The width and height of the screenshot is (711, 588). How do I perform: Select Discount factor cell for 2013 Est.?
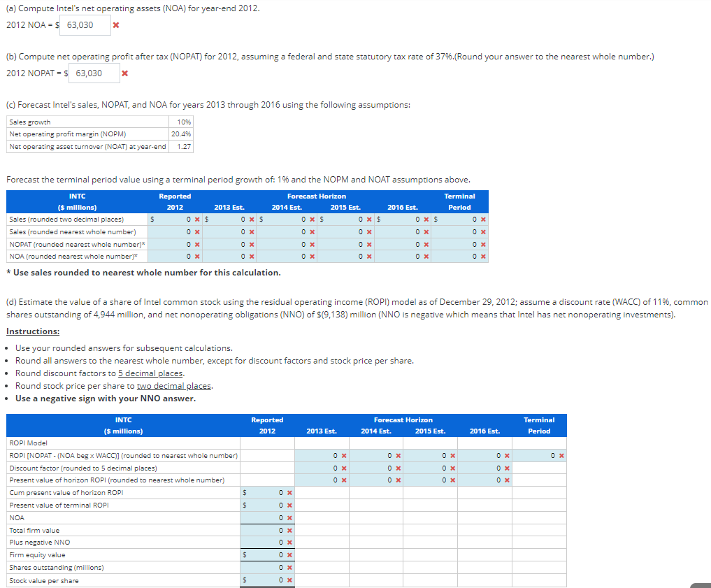click(322, 468)
